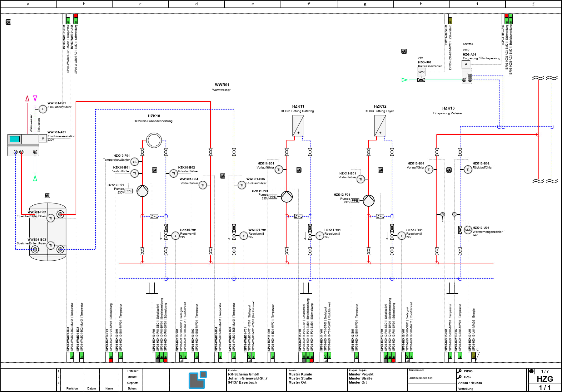The image size is (562, 392).
Task: Select the HZK13-B02 return sensor TI
Action: coord(468,169)
